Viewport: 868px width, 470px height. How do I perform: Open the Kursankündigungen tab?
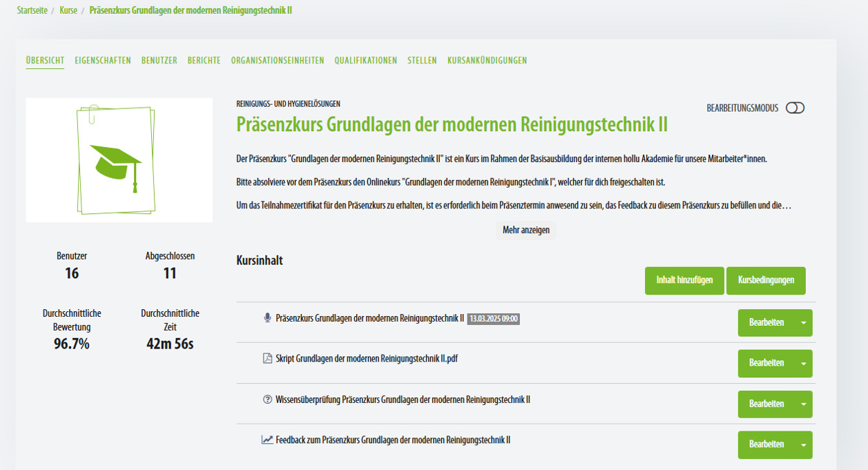487,61
